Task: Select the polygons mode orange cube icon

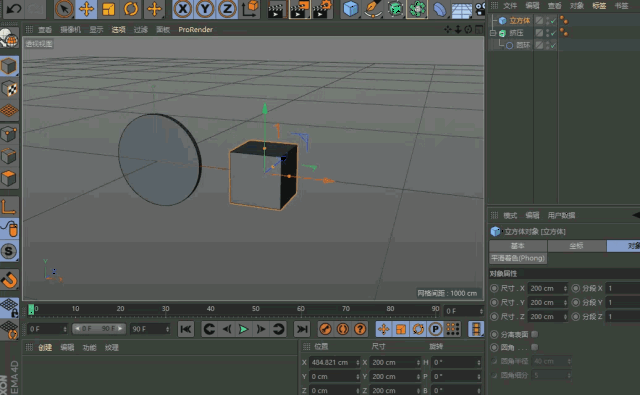Action: tap(9, 178)
